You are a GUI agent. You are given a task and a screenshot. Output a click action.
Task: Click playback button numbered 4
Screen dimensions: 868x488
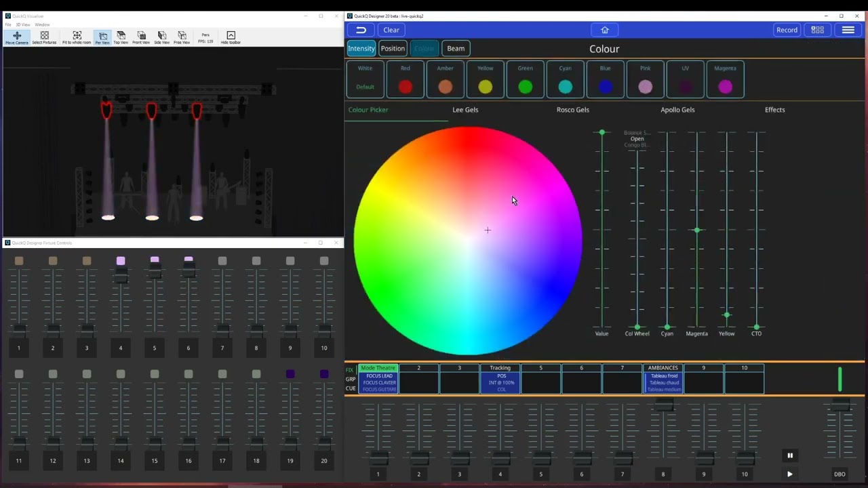click(x=500, y=474)
